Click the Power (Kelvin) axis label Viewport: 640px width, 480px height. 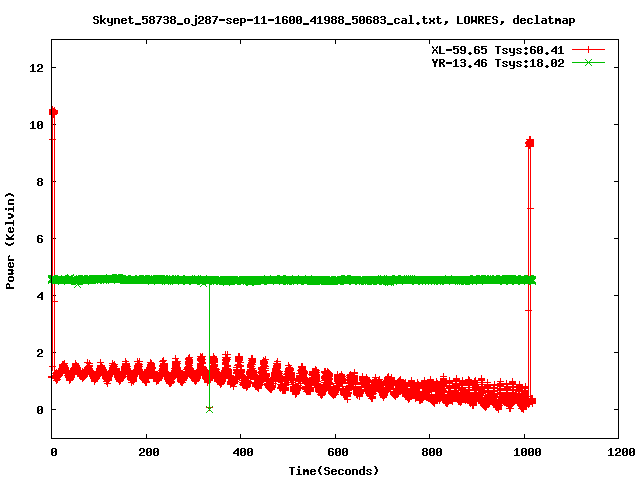(10, 241)
